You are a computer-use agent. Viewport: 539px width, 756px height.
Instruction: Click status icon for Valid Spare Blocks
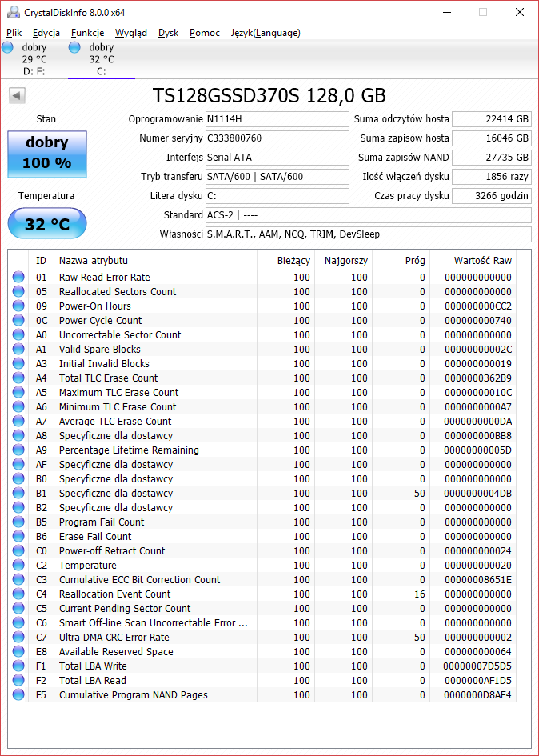click(18, 349)
